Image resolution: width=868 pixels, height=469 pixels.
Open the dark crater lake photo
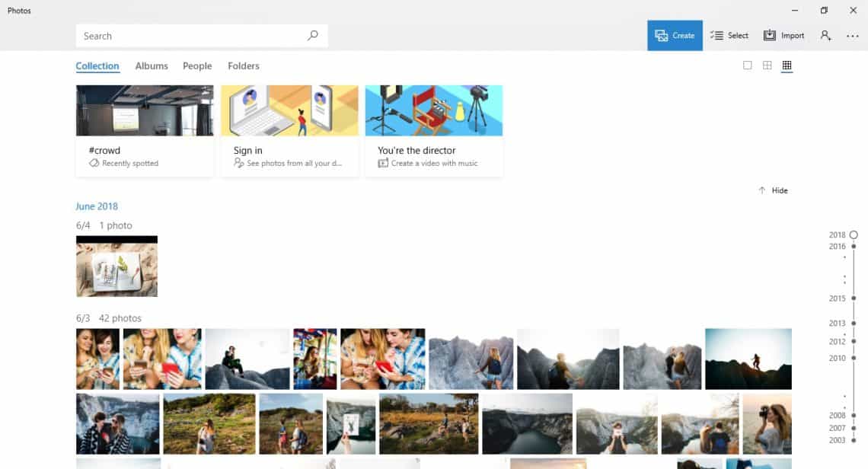(527, 424)
